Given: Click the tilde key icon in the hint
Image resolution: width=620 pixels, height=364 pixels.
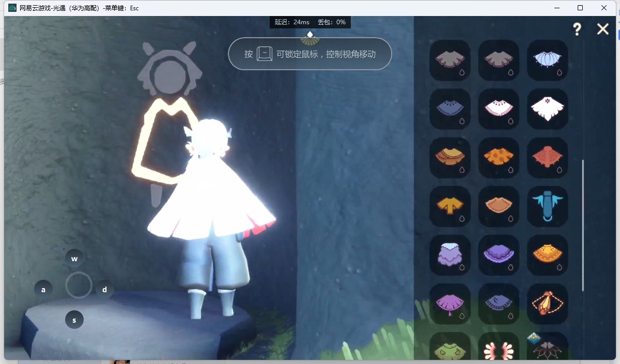Looking at the screenshot, I should click(x=265, y=54).
